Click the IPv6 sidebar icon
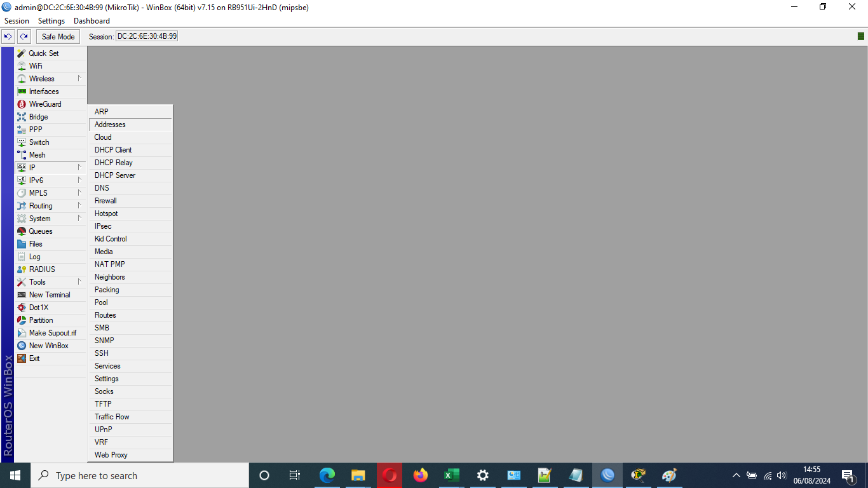This screenshot has width=868, height=488. point(22,180)
